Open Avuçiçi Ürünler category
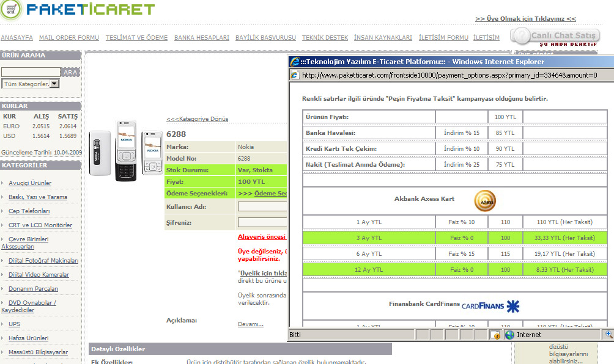 pyautogui.click(x=30, y=183)
